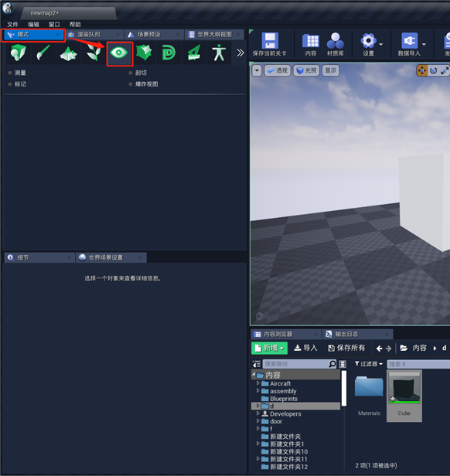The width and height of the screenshot is (450, 476).
Task: Click the 导入 button
Action: (305, 348)
